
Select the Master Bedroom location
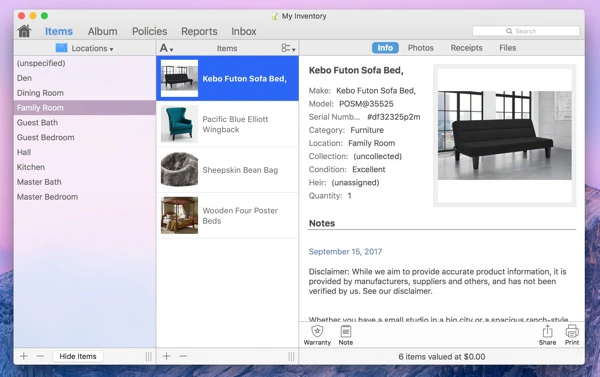85,197
